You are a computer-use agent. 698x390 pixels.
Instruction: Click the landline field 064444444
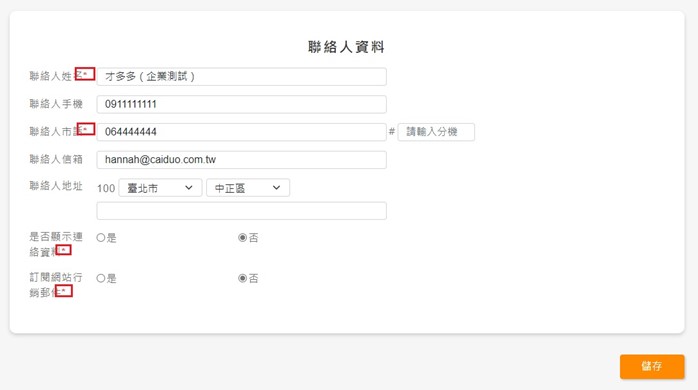point(241,132)
